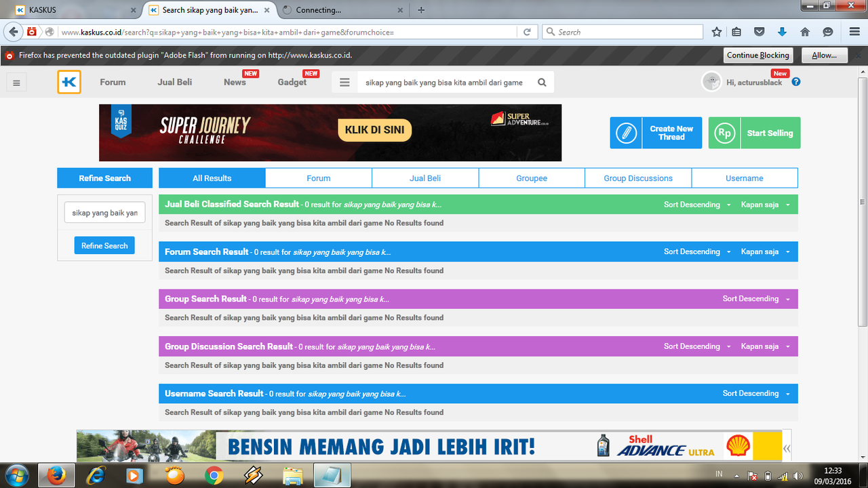
Task: Switch to the Group Discussions tab
Action: click(x=638, y=178)
